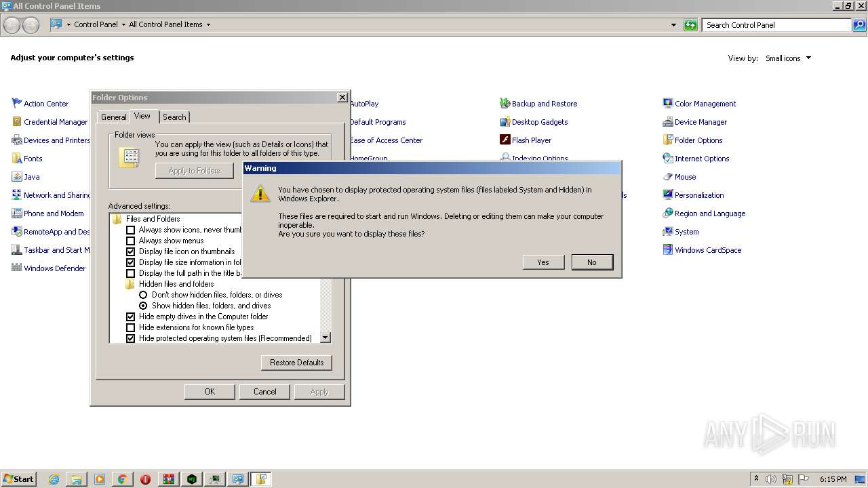Open the volume icon in system tray

(771, 479)
